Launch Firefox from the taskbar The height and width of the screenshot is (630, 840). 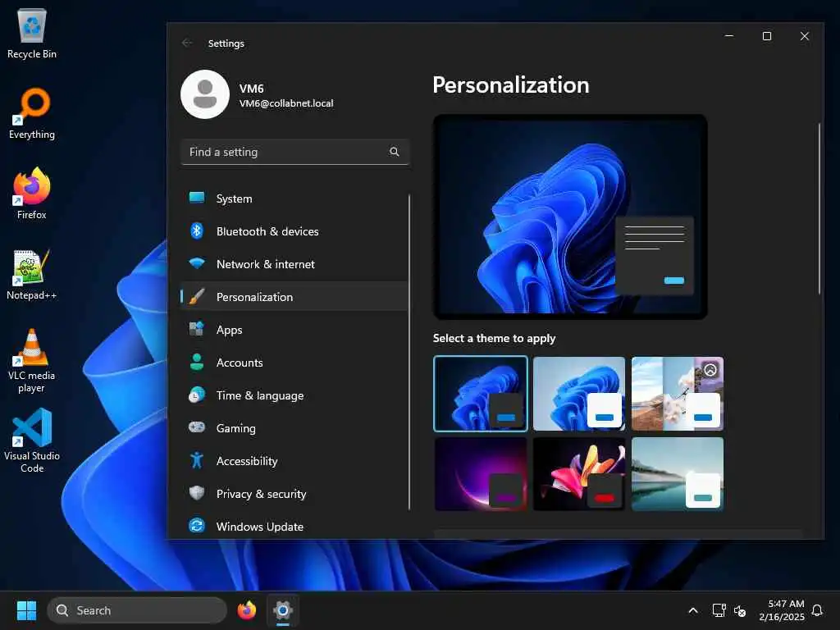pos(246,610)
